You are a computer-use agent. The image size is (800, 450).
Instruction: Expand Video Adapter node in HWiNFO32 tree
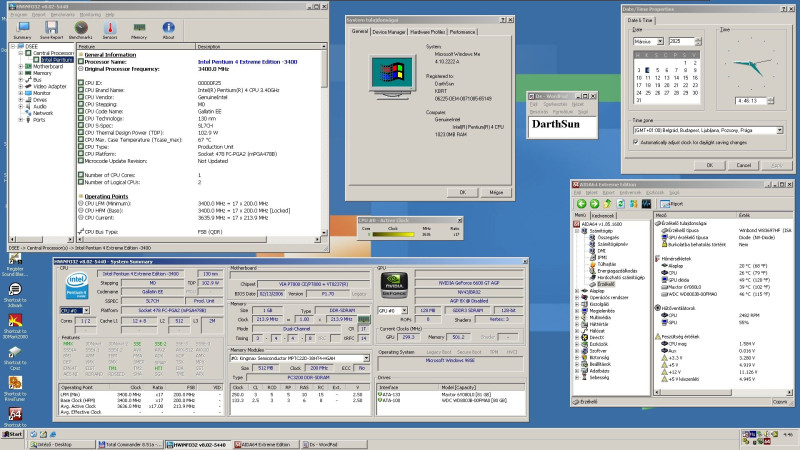point(21,86)
